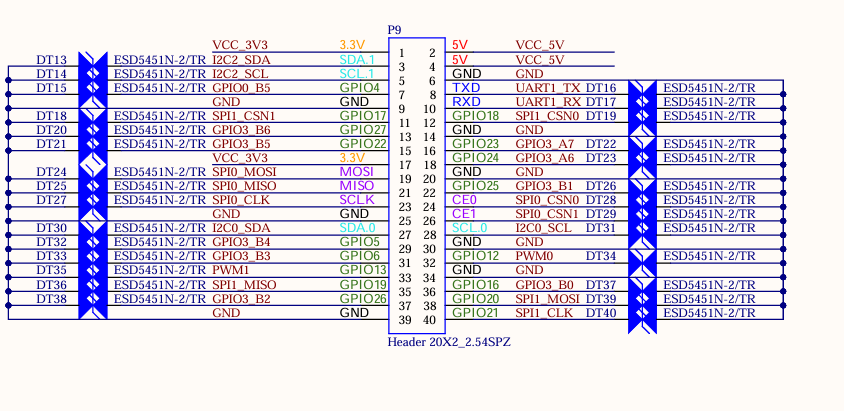Select the GPIO3_B6 net label

coord(241,130)
